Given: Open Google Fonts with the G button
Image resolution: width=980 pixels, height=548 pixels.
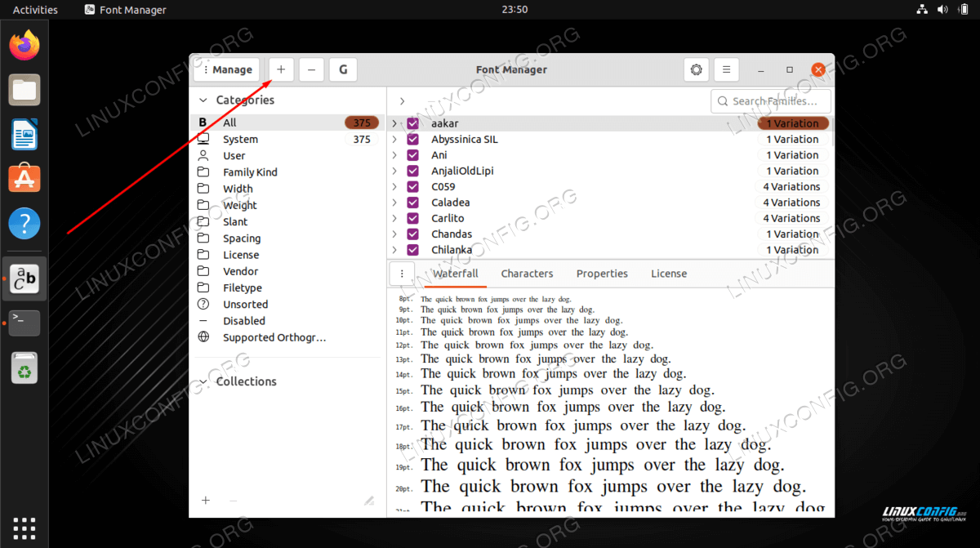Looking at the screenshot, I should click(343, 70).
